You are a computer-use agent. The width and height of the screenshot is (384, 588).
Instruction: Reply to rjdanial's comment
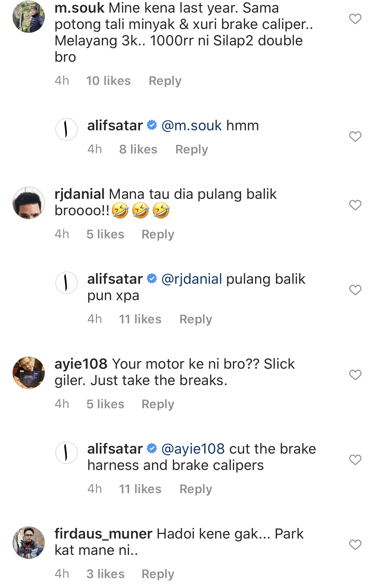point(158,235)
